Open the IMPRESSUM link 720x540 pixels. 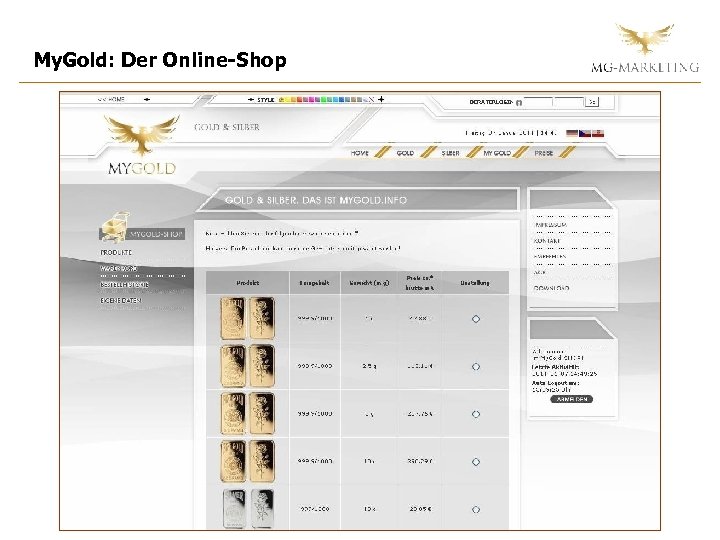pos(551,225)
